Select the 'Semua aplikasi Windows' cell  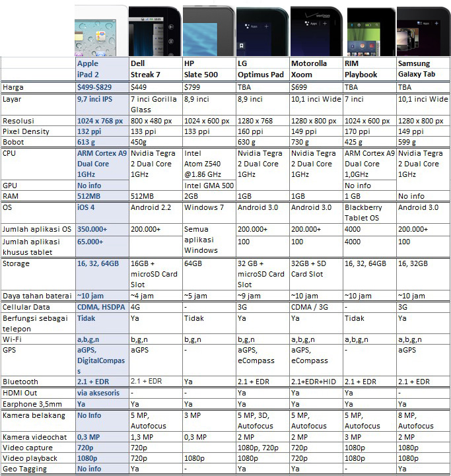[209, 240]
